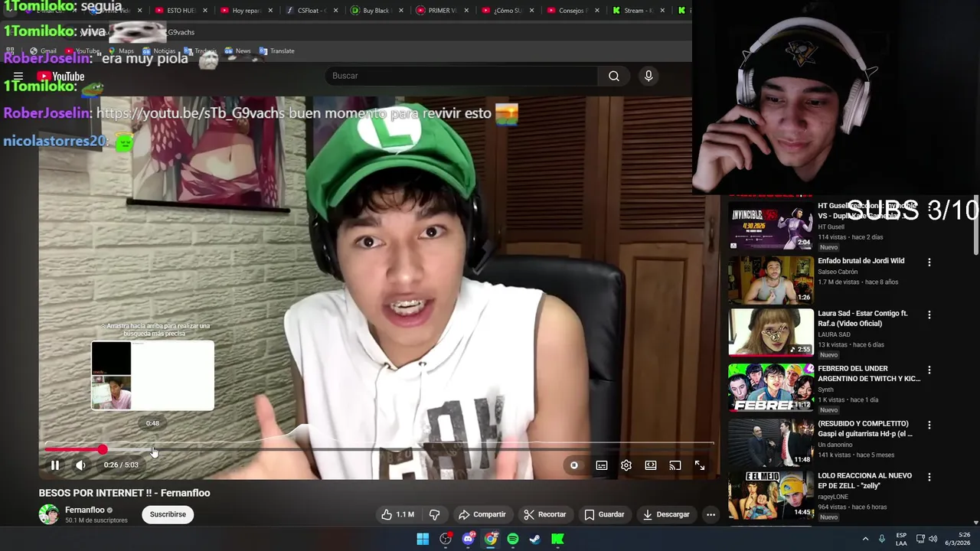
Task: Start voice search with microphone icon
Action: click(648, 76)
